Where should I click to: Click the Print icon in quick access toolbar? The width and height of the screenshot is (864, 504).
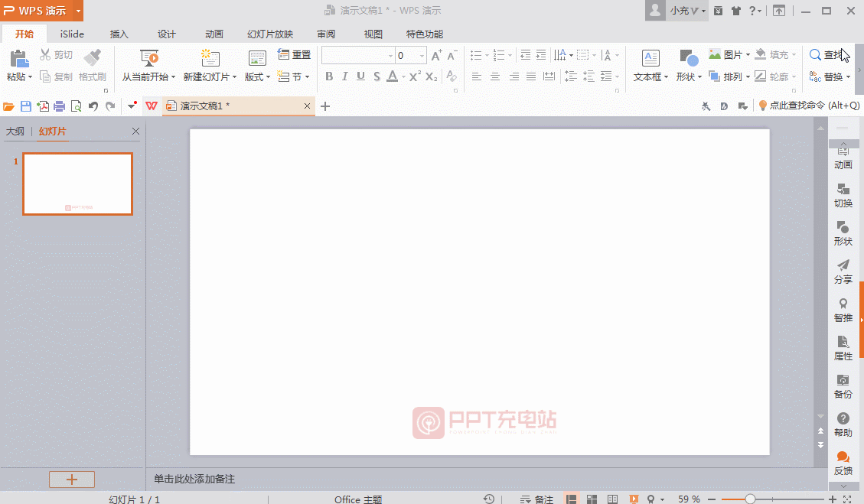[59, 106]
